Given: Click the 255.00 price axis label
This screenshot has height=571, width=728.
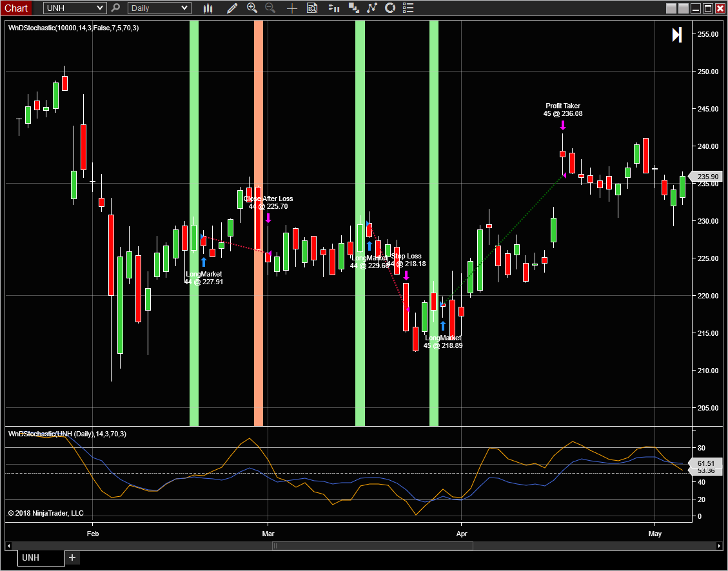Looking at the screenshot, I should click(707, 34).
